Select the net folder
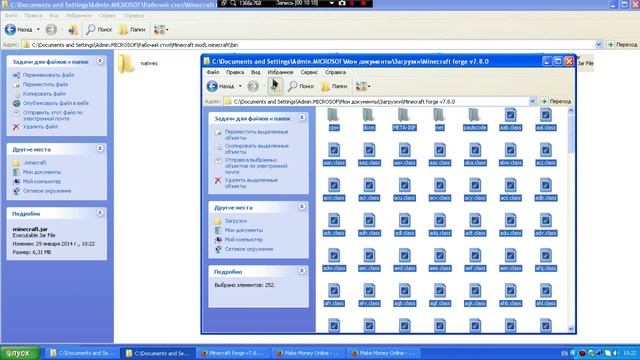This screenshot has width=640, height=360. 439,119
